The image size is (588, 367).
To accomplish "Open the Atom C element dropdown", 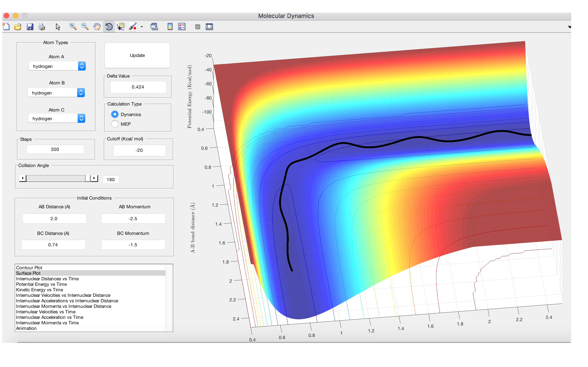I will coord(57,118).
